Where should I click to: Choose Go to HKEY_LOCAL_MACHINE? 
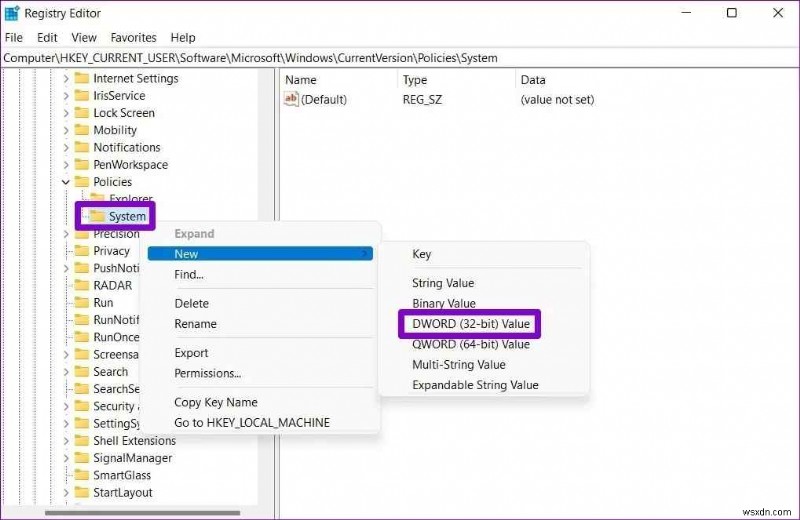coord(252,423)
